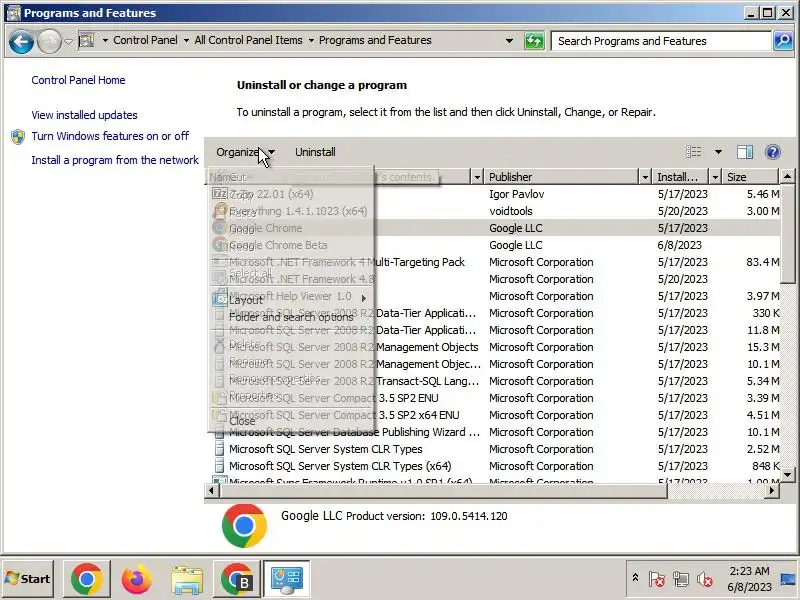The image size is (800, 600).
Task: Click the All Control Panel Items breadcrumb
Action: pos(248,40)
